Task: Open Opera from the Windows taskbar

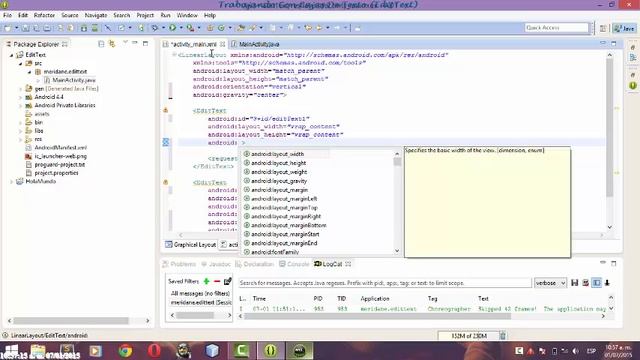Action: tap(154, 351)
